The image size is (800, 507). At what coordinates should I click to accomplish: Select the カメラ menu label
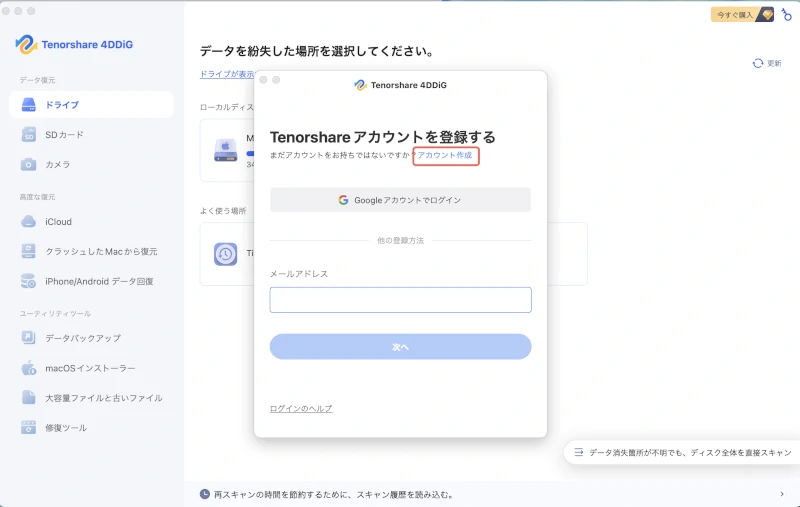(x=58, y=164)
